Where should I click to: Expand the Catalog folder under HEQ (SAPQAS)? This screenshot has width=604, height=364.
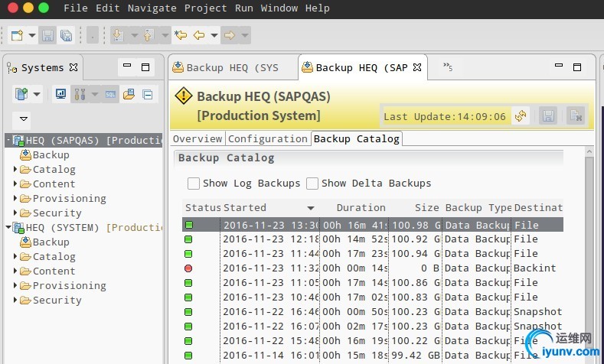click(16, 170)
